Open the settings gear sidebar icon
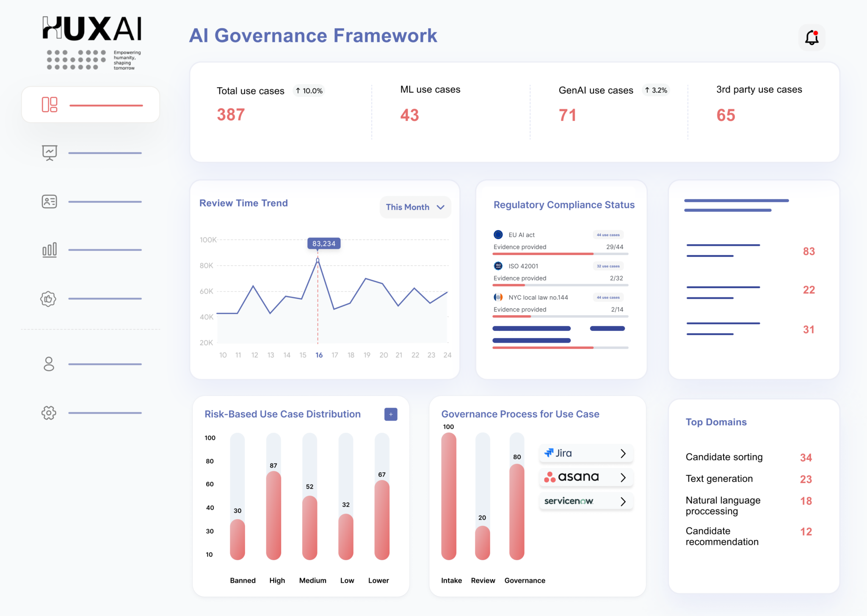The image size is (867, 616). click(x=49, y=412)
